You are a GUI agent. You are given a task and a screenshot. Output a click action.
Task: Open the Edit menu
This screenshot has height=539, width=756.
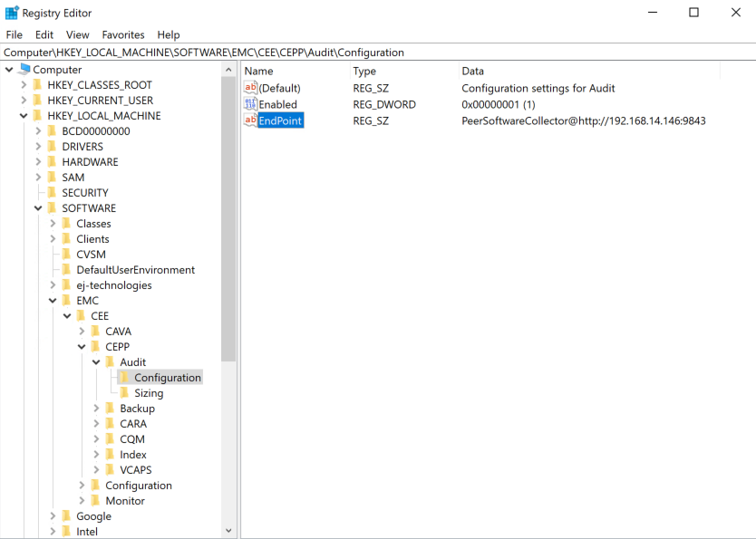click(44, 34)
